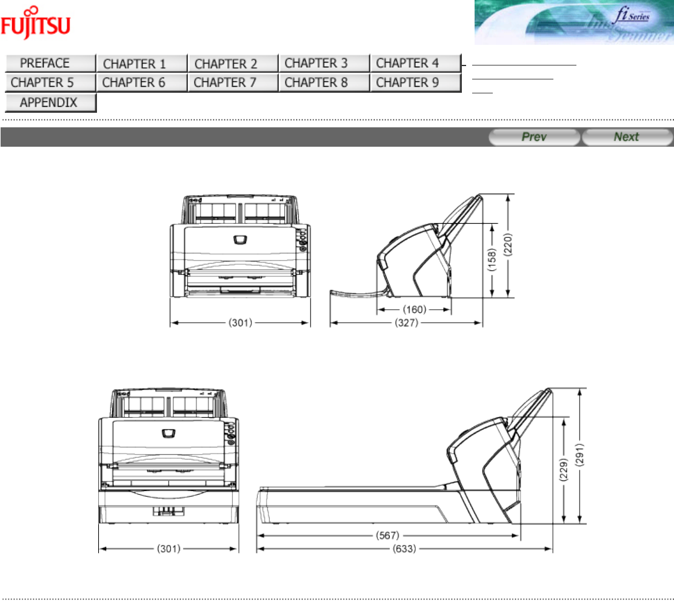
Task: Advance to the next page with Next
Action: 626,137
